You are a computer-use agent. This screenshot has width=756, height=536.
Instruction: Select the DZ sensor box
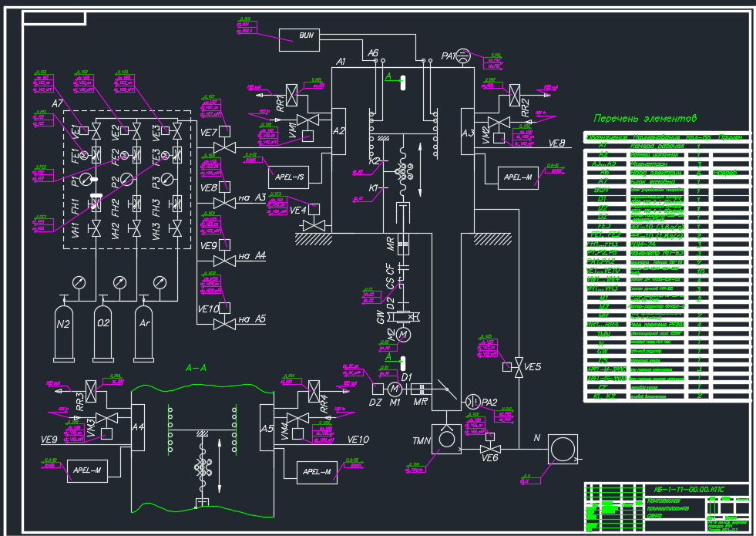pos(378,389)
